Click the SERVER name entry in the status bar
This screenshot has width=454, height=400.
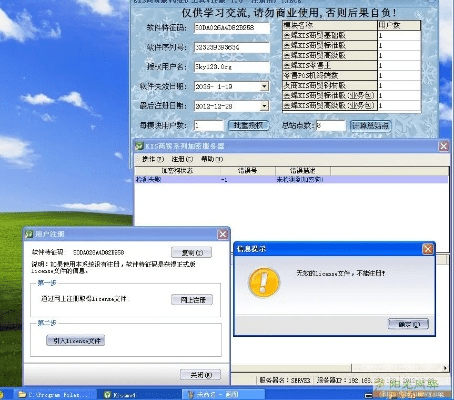[x=285, y=380]
